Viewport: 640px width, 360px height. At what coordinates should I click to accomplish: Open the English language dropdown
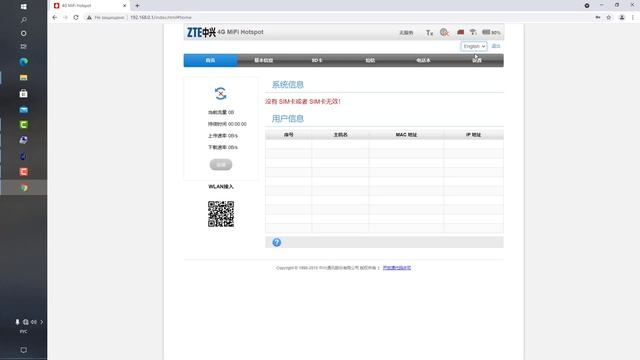(474, 46)
